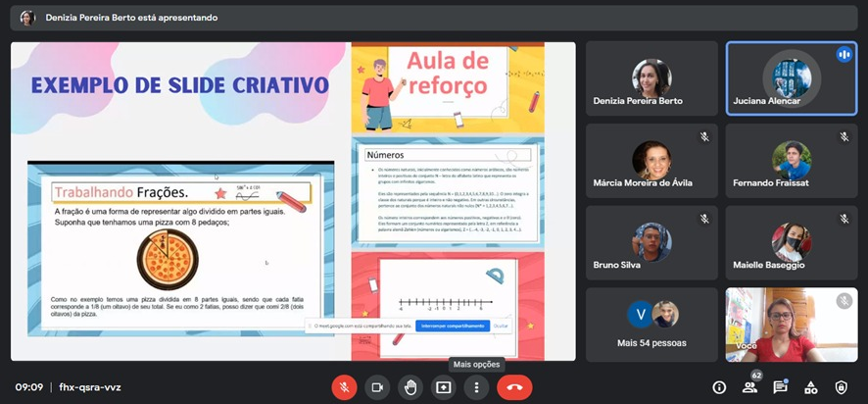Select Maielle Baseggio participant tile

pyautogui.click(x=792, y=243)
